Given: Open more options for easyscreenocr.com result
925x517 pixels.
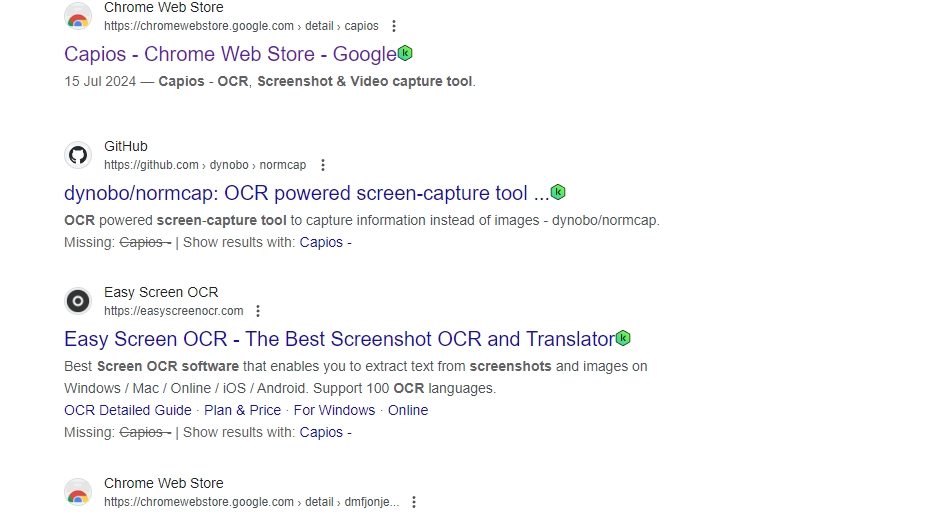Looking at the screenshot, I should coord(258,311).
